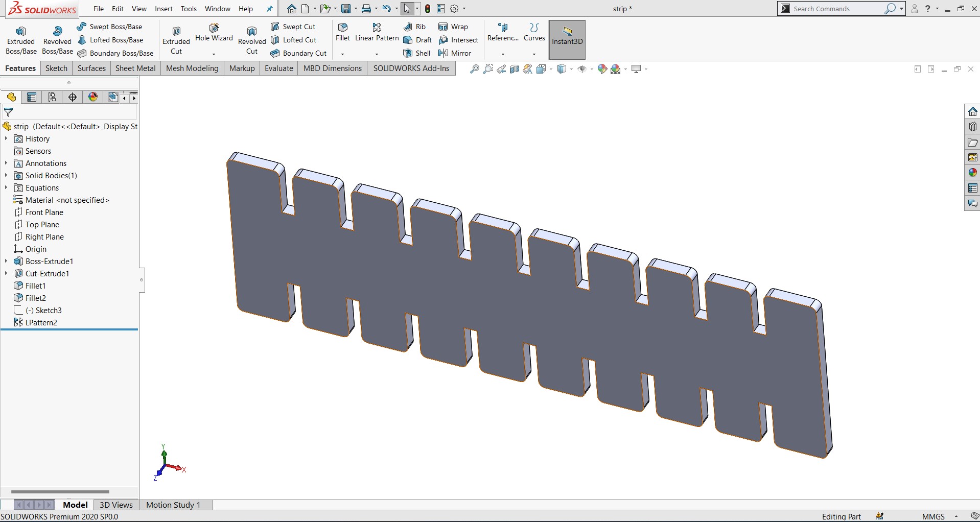The image size is (980, 522).
Task: Toggle the Instant3D button
Action: [x=567, y=40]
